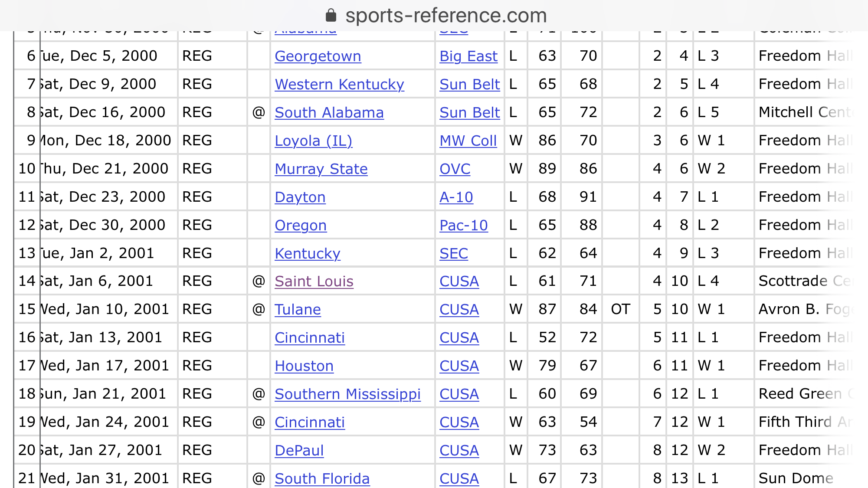
Task: Open the Big East conference link
Action: [x=468, y=56]
